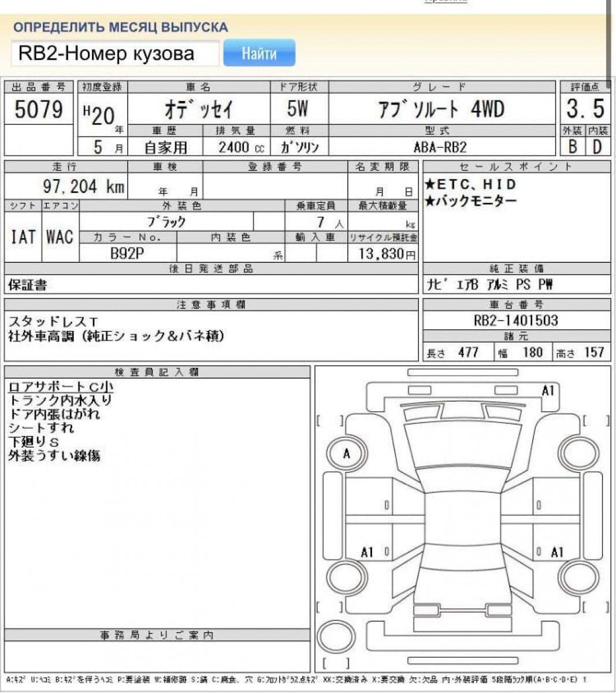Click the 2400 cc displacement value
This screenshot has width=616, height=693.
[241, 147]
